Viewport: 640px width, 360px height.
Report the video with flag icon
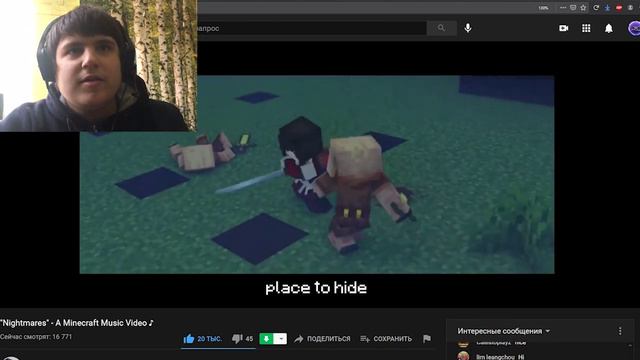427,339
